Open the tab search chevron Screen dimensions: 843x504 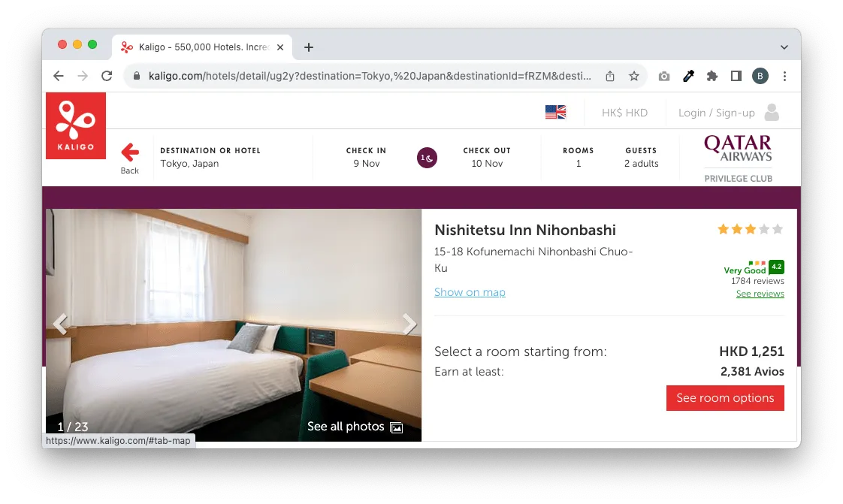pos(784,47)
